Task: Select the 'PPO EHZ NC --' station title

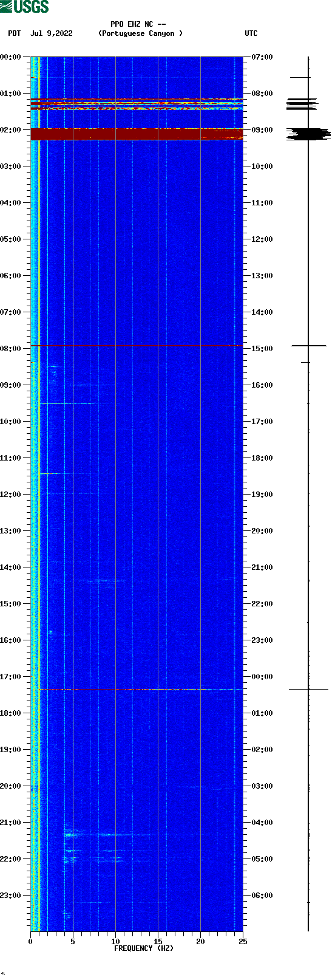Action: [138, 24]
